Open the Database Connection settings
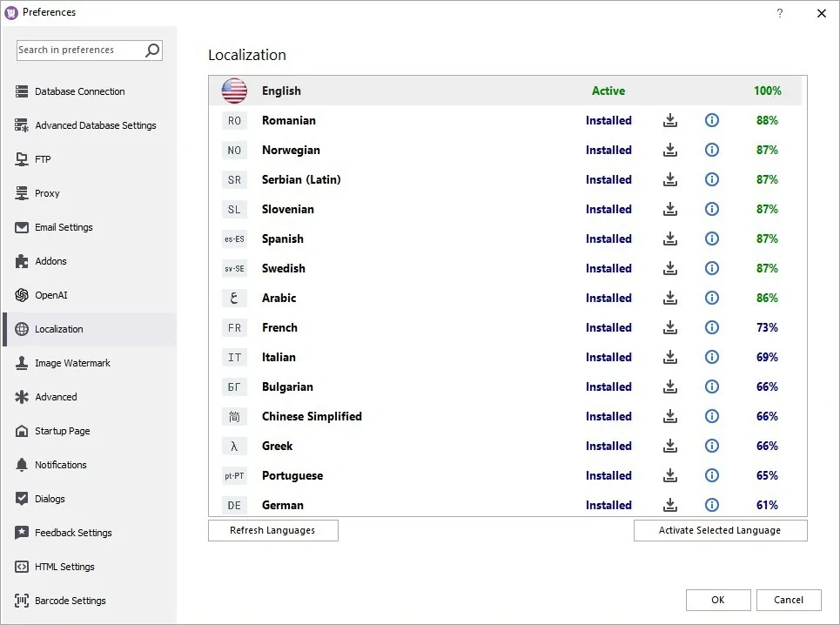The width and height of the screenshot is (840, 625). (x=79, y=91)
